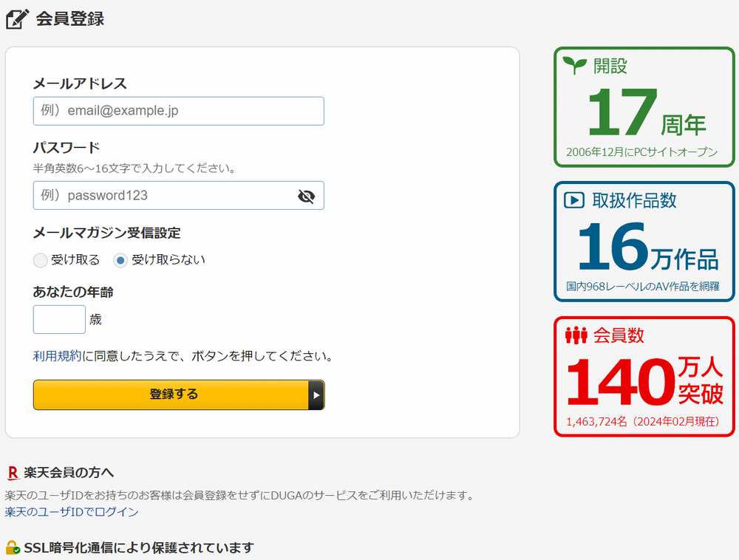This screenshot has height=560, width=739.
Task: Select the 受け取る radio option
Action: point(41,260)
